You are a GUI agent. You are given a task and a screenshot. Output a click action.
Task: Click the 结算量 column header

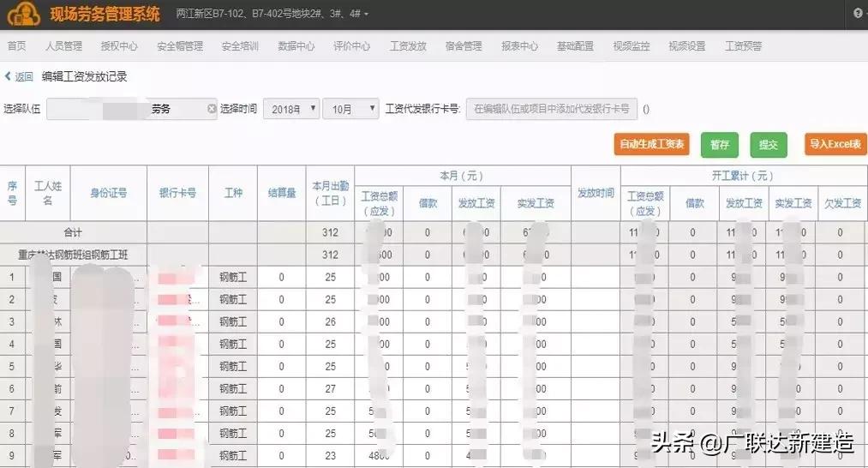coord(282,193)
